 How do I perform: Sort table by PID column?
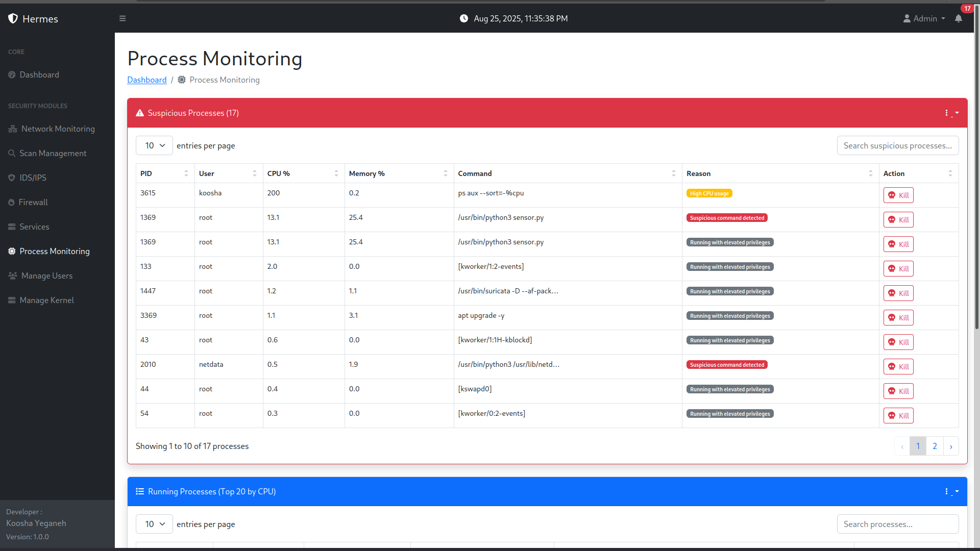[164, 173]
